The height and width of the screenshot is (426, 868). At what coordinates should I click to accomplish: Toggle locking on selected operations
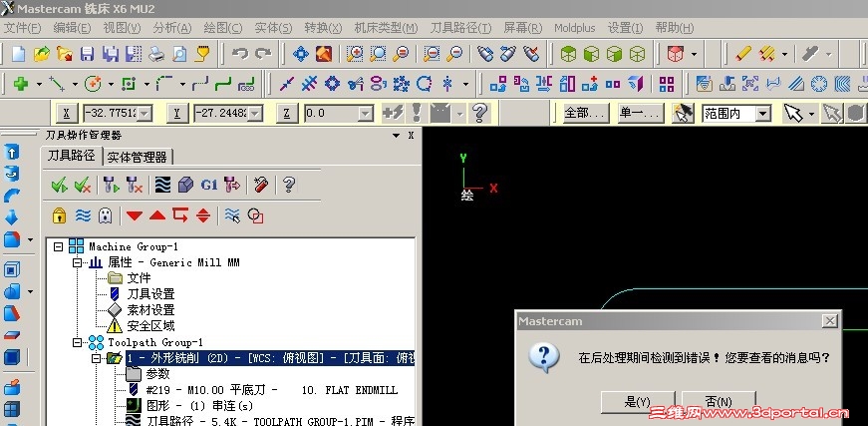(x=59, y=215)
